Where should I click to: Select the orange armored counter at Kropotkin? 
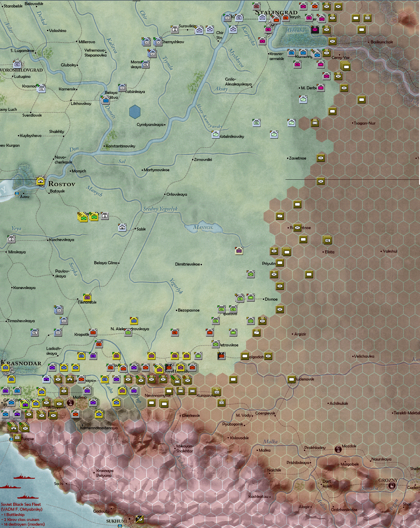[93, 332]
